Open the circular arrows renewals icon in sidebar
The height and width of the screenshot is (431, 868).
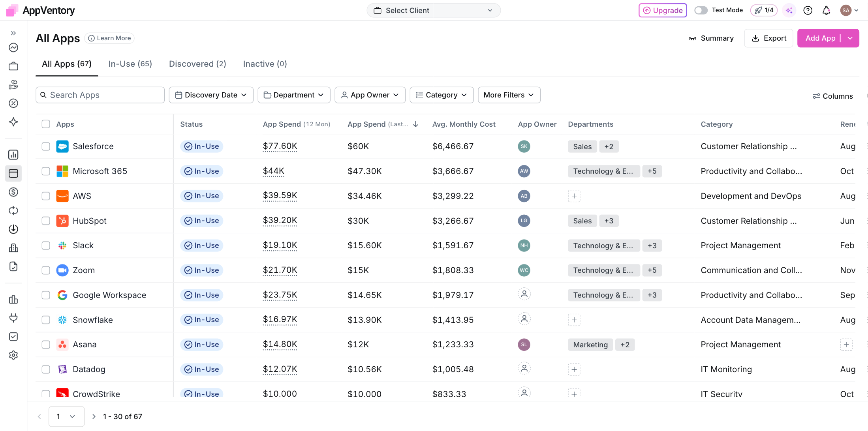point(13,211)
